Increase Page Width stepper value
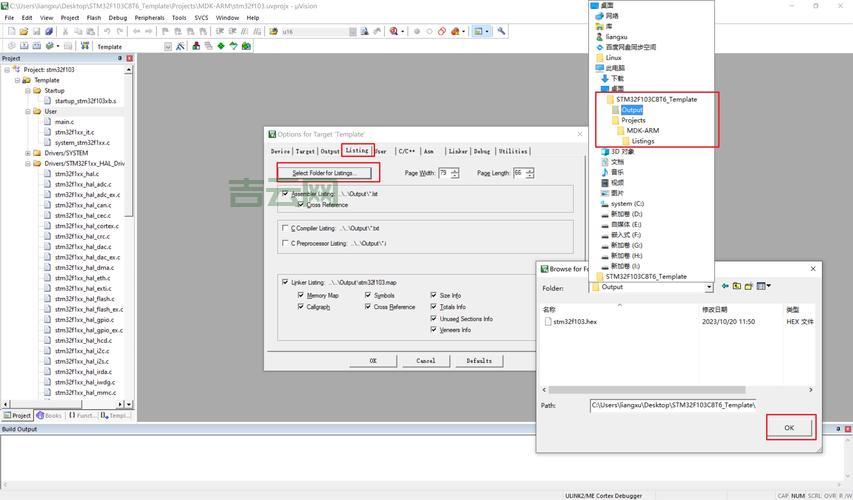The width and height of the screenshot is (853, 500). click(455, 170)
